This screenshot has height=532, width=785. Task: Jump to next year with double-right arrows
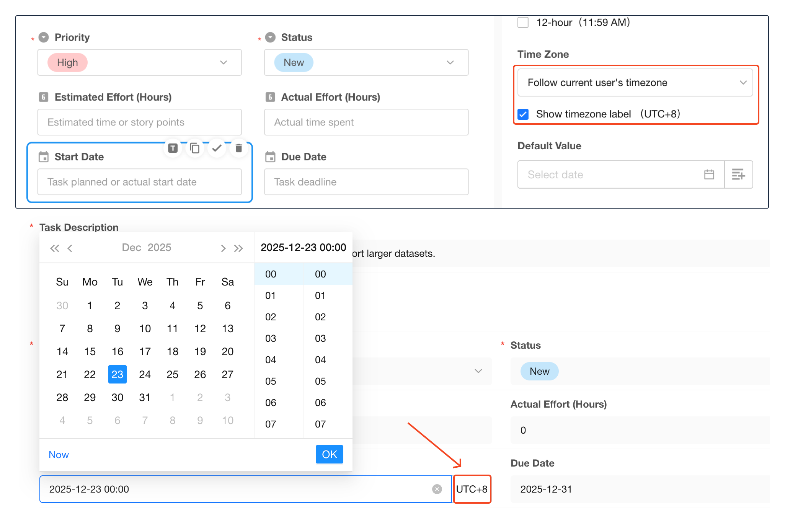(238, 248)
